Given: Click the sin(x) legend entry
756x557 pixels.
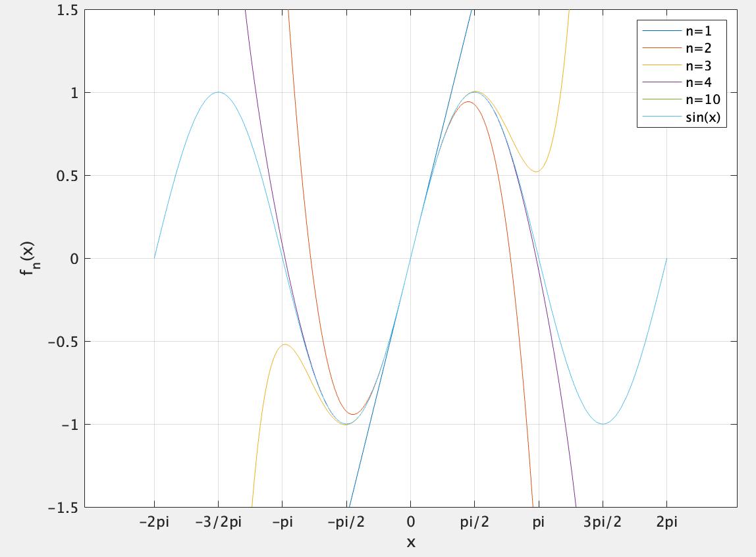Looking at the screenshot, I should point(682,117).
